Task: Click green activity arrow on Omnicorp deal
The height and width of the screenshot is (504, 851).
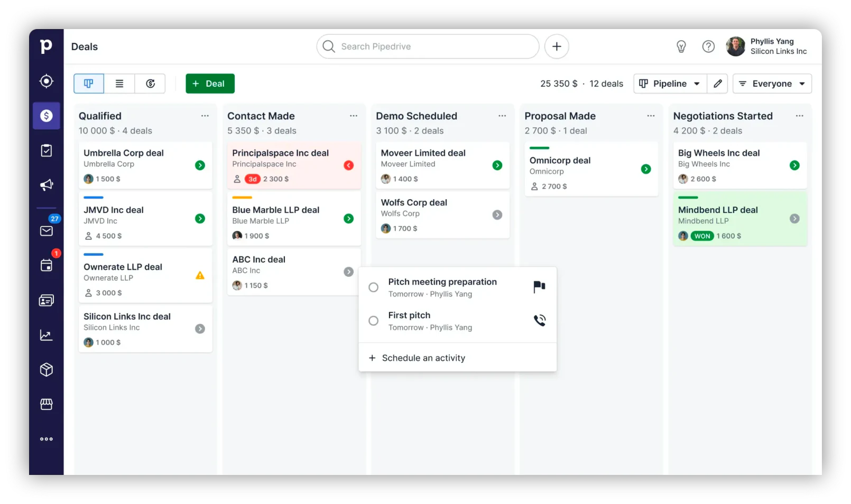Action: click(x=646, y=169)
